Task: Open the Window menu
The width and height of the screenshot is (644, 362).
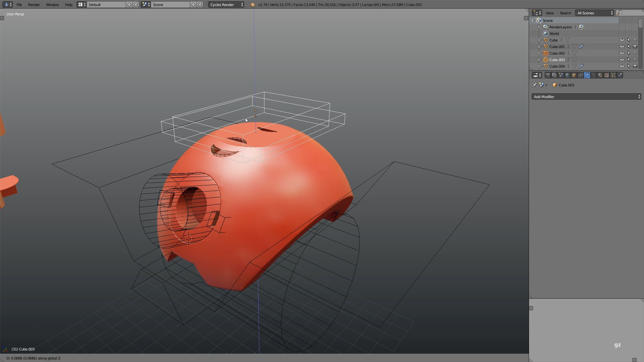Action: 52,5
